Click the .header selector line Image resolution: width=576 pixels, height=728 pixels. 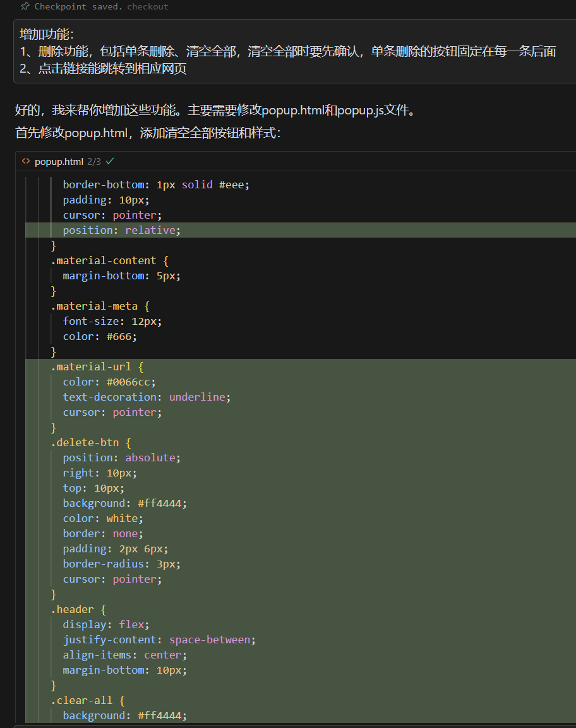[78, 609]
